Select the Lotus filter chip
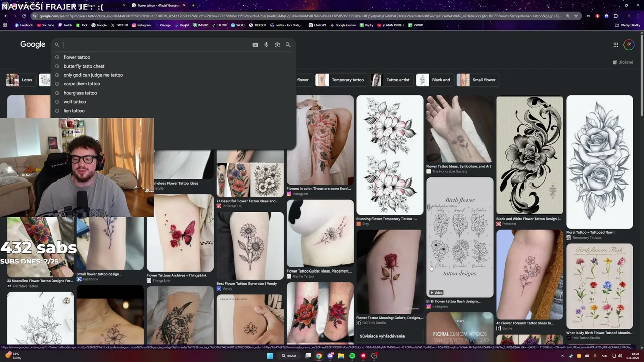The image size is (644, 362). coord(20,80)
